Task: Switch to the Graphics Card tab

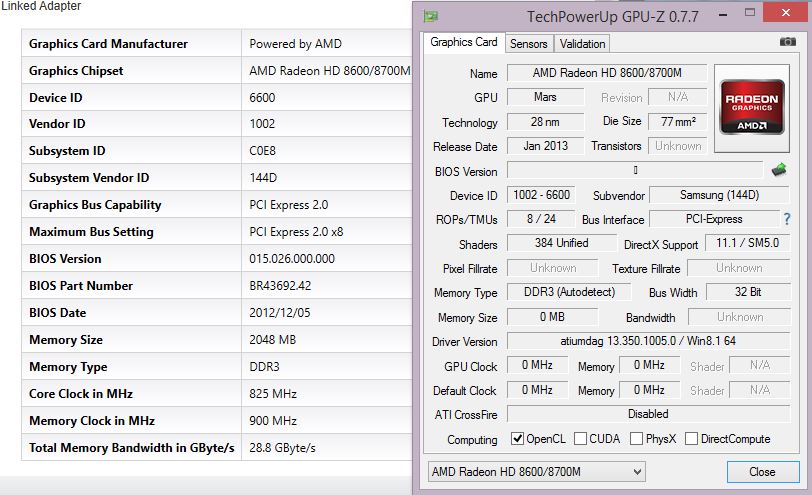Action: pyautogui.click(x=463, y=42)
